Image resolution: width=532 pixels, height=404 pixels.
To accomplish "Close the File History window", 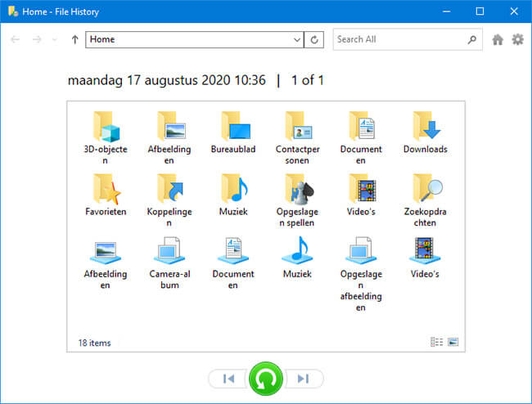I will pos(514,11).
